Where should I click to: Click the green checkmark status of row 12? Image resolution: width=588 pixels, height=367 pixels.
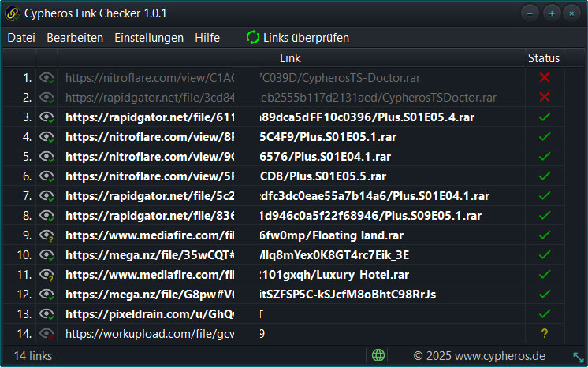coord(545,294)
